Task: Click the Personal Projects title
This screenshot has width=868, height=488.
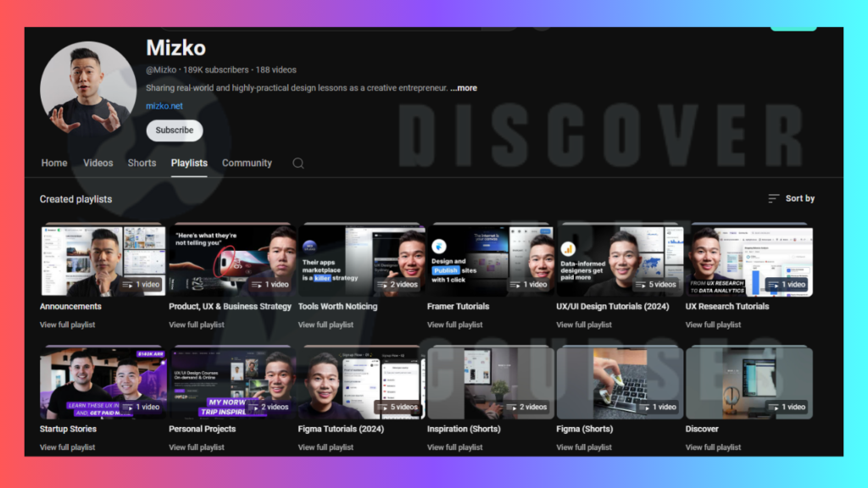Action: point(202,429)
